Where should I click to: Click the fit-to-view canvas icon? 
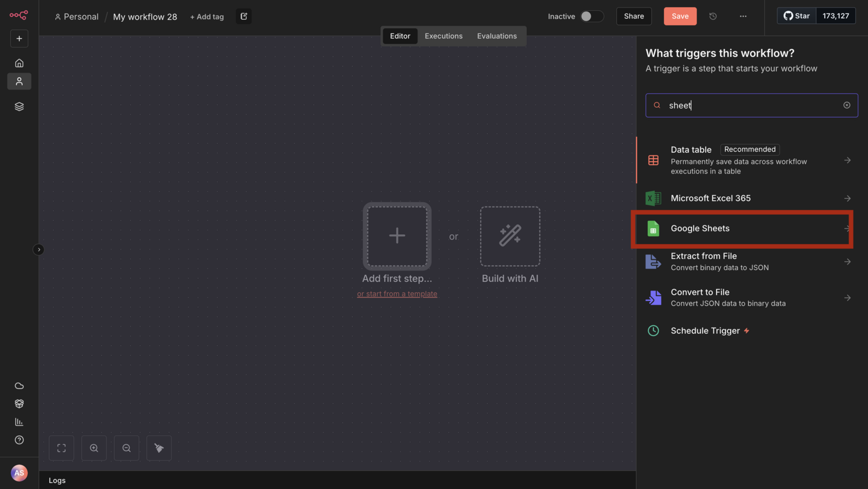tap(61, 448)
